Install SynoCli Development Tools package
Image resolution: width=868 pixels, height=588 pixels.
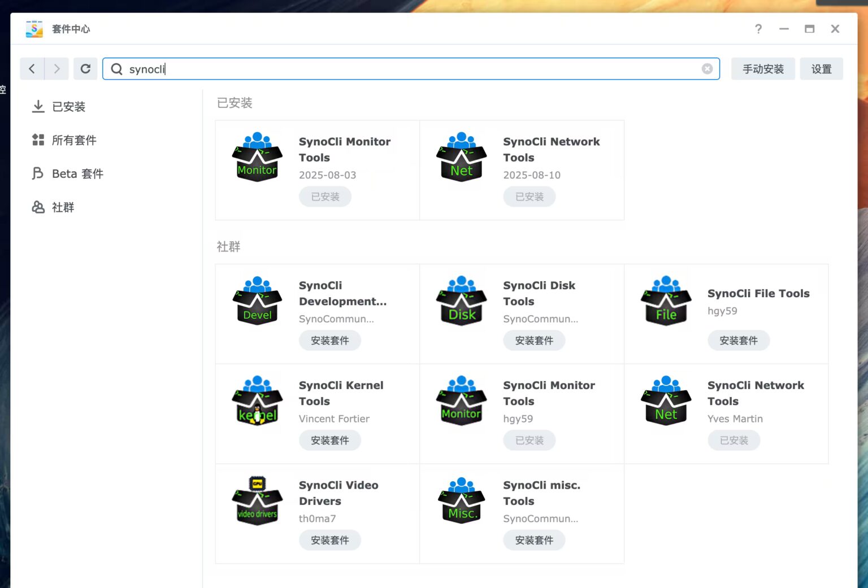[330, 341]
